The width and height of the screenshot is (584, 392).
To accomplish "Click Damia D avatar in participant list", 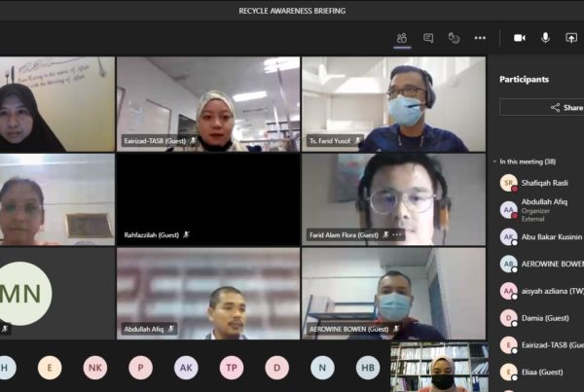I will [509, 318].
